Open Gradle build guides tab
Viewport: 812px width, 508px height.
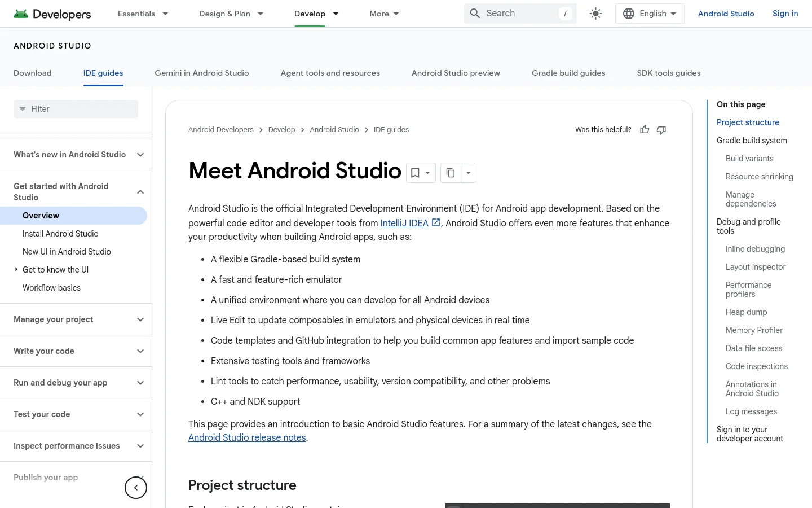[x=568, y=73]
